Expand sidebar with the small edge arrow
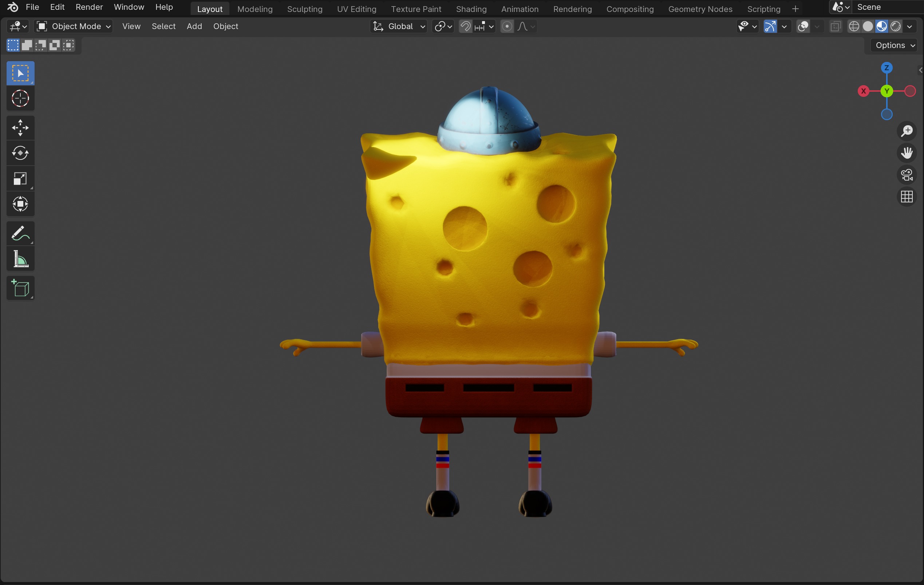This screenshot has height=585, width=924. point(920,70)
